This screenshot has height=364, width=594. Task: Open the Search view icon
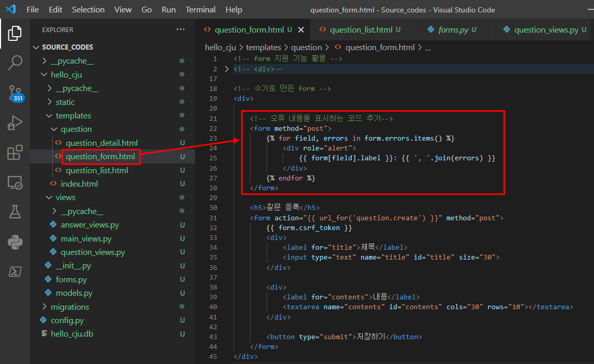tap(15, 63)
